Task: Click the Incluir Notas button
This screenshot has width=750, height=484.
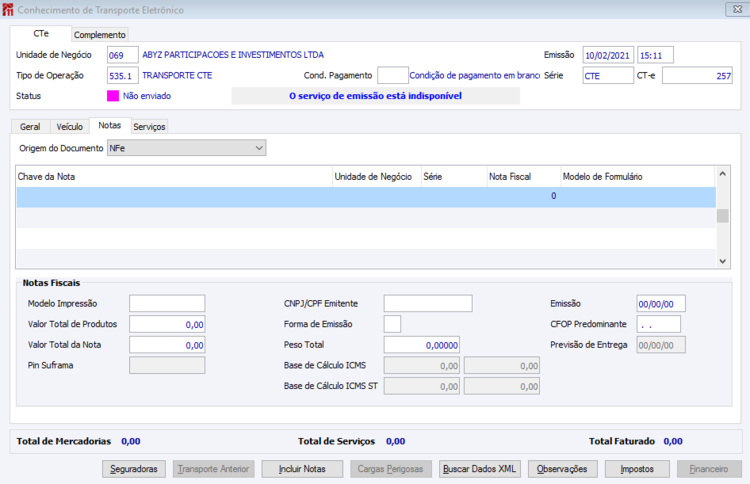Action: click(302, 469)
